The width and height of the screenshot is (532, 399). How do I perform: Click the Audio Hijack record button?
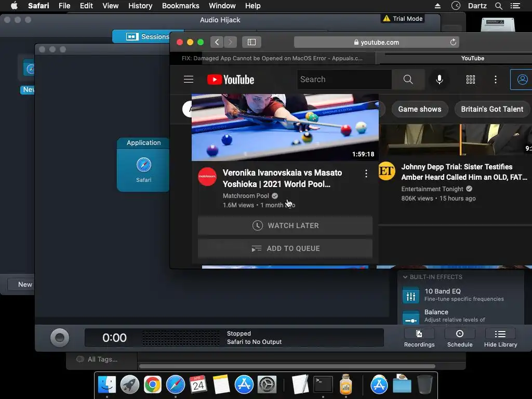click(x=60, y=338)
